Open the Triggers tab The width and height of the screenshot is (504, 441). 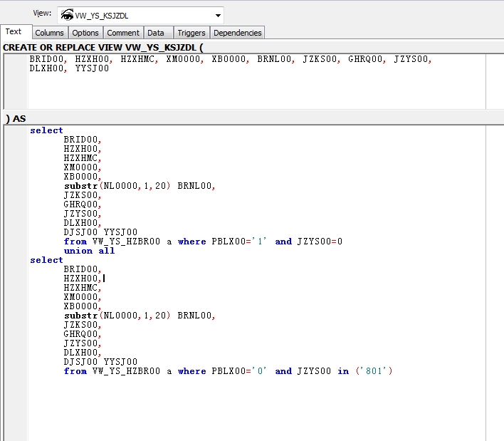point(191,33)
